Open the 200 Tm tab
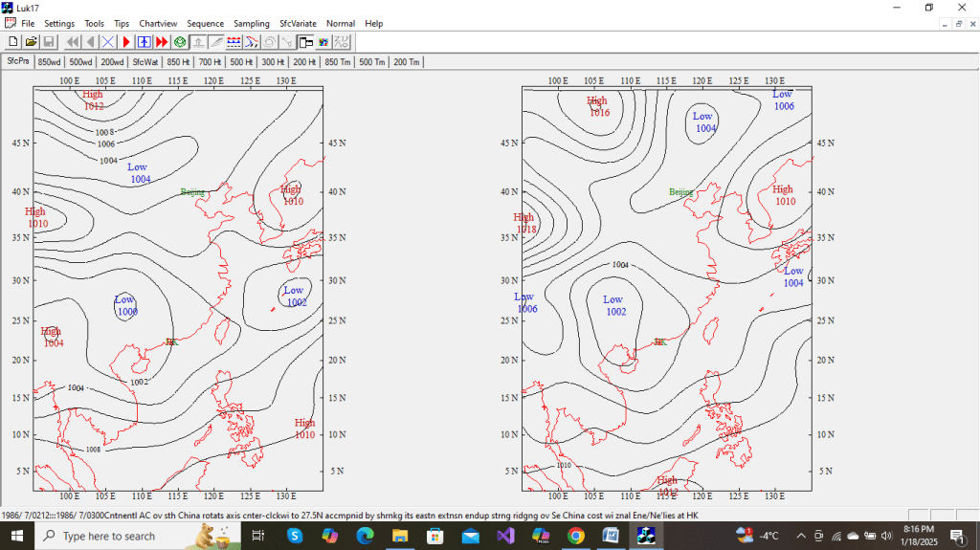Screen dimensions: 980x550 406,62
